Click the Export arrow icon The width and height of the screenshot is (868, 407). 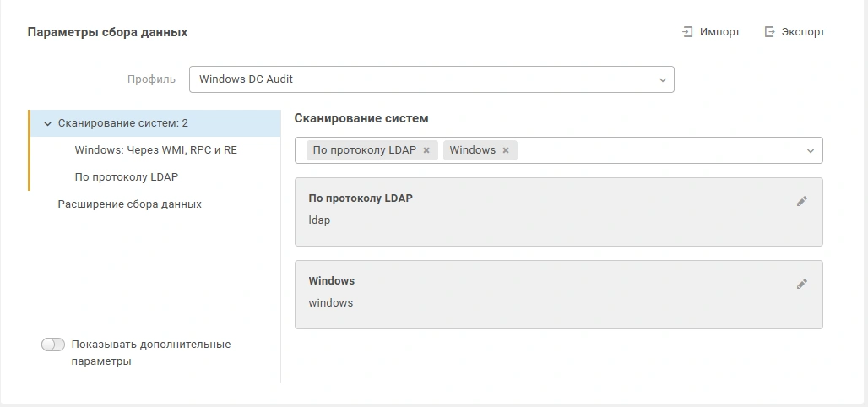[769, 32]
